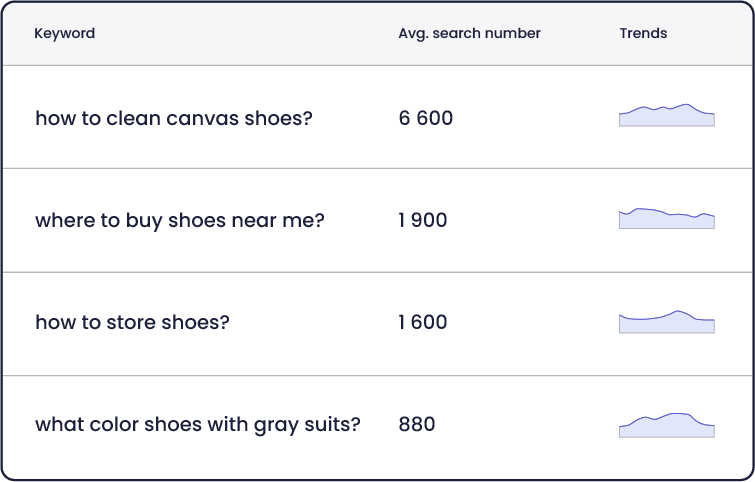
Task: Select keyword 'how to store shoes?'
Action: [x=132, y=322]
